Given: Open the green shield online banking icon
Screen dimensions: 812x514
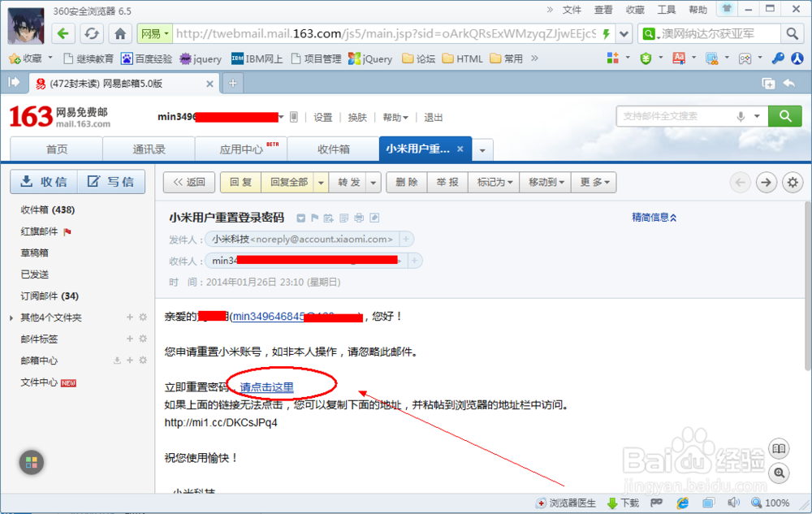Looking at the screenshot, I should 646,58.
